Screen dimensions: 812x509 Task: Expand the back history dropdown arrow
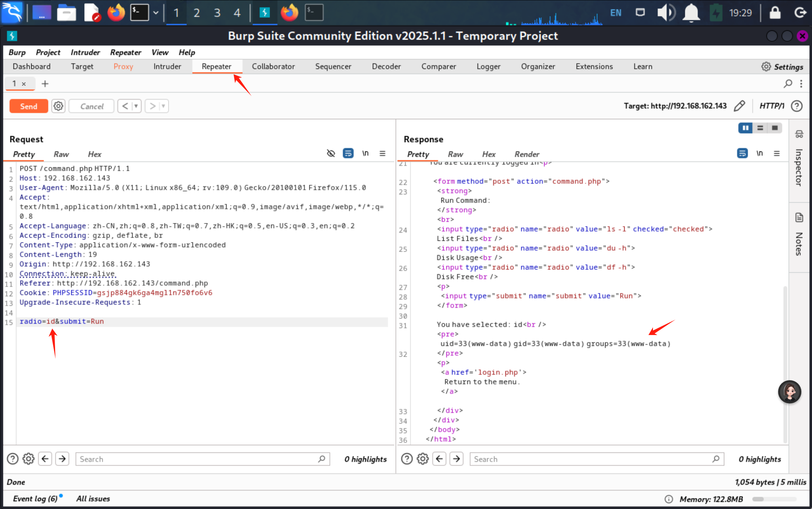pyautogui.click(x=136, y=107)
